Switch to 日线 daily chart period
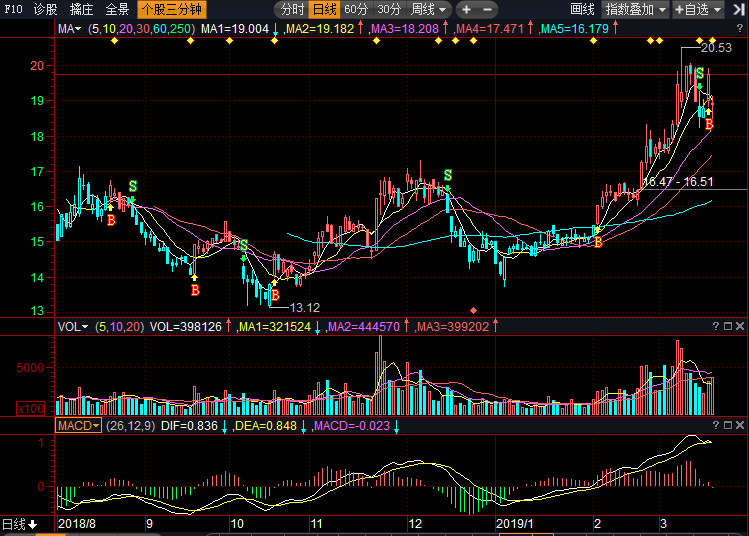Screen dimensions: 749x536 coord(324,9)
